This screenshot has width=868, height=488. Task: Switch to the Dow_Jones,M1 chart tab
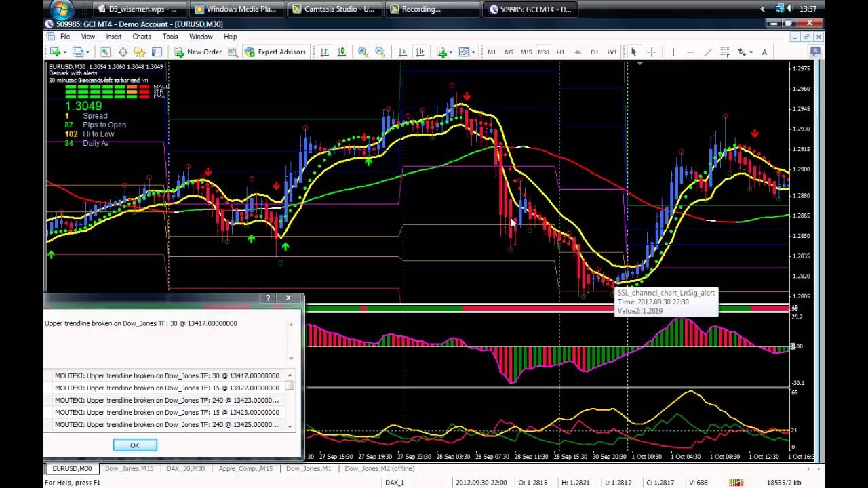[309, 468]
